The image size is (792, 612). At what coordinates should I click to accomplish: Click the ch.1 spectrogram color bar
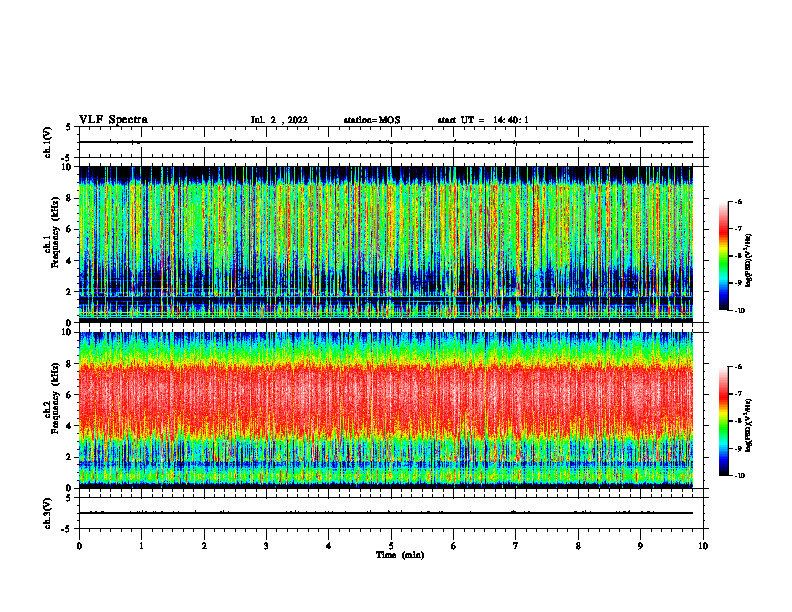click(723, 256)
